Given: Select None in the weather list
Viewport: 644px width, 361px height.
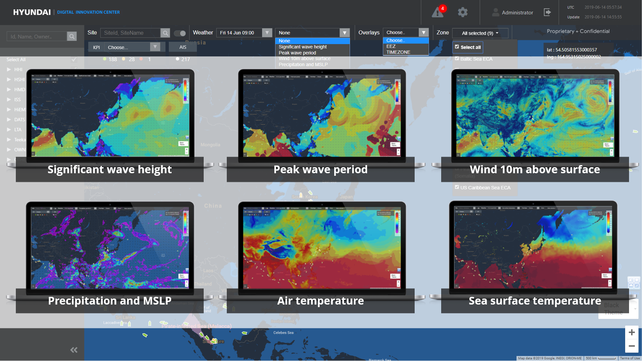Looking at the screenshot, I should 312,41.
